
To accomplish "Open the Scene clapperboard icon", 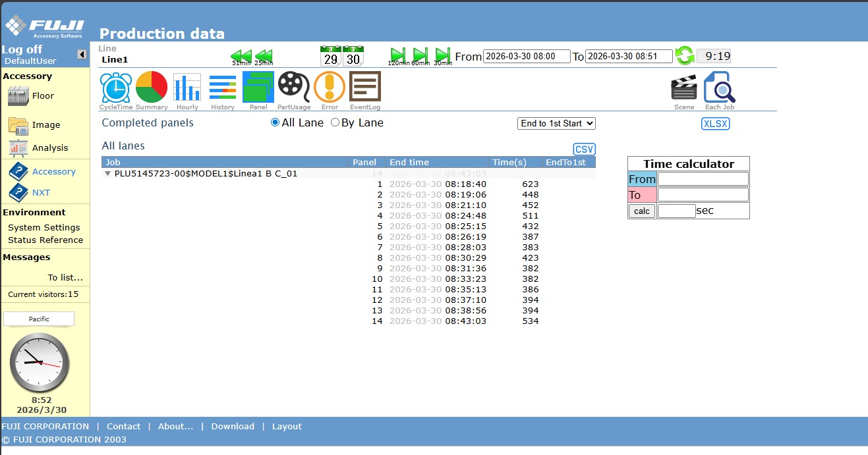I will (x=683, y=88).
